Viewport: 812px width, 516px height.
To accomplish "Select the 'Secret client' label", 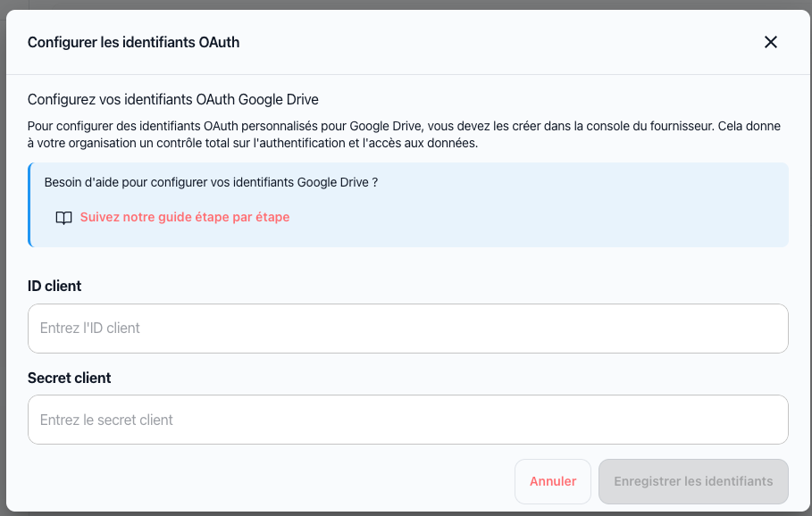I will [x=70, y=378].
